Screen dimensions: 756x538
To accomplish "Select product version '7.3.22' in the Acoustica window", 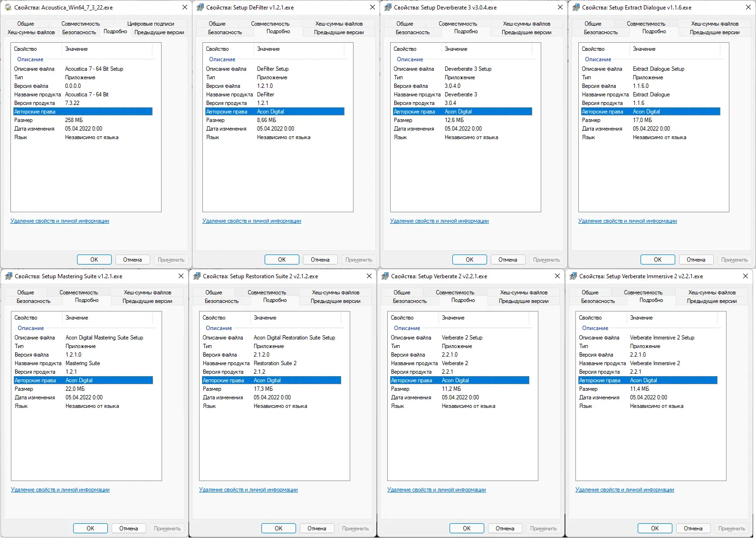I will point(72,103).
